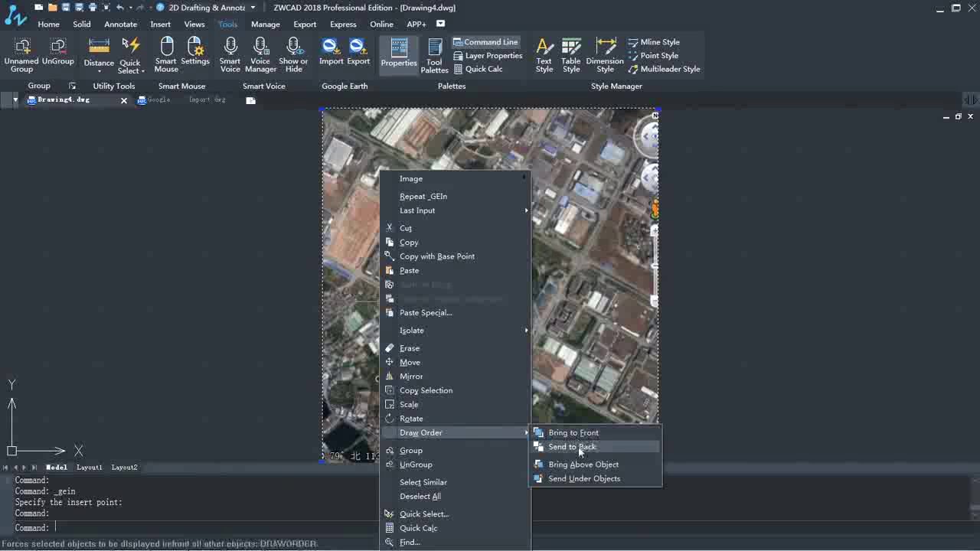Start the Smart Voice tool
The image size is (980, 551).
pyautogui.click(x=230, y=55)
